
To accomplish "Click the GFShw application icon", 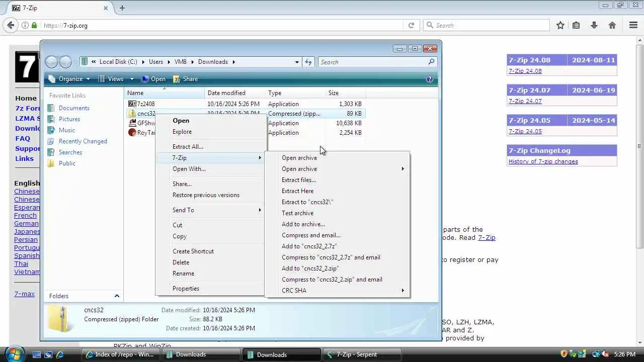I will [132, 123].
